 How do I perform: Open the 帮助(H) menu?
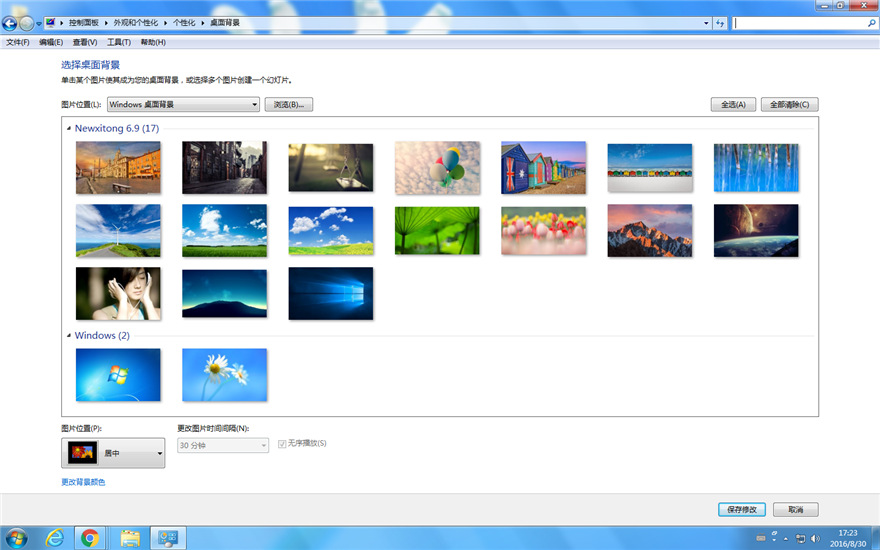(153, 42)
